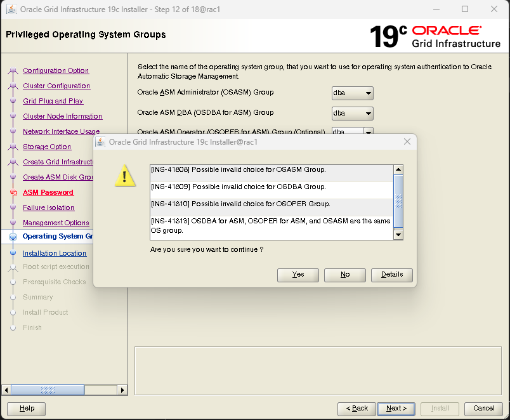This screenshot has height=420, width=510.
Task: Go to Failure Isolation step
Action: pyautogui.click(x=48, y=207)
